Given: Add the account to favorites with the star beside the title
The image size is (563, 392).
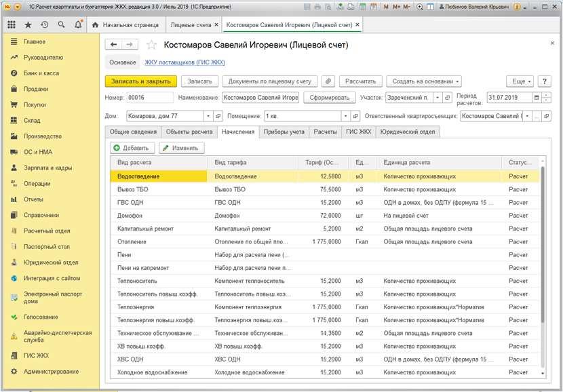Looking at the screenshot, I should pos(151,45).
